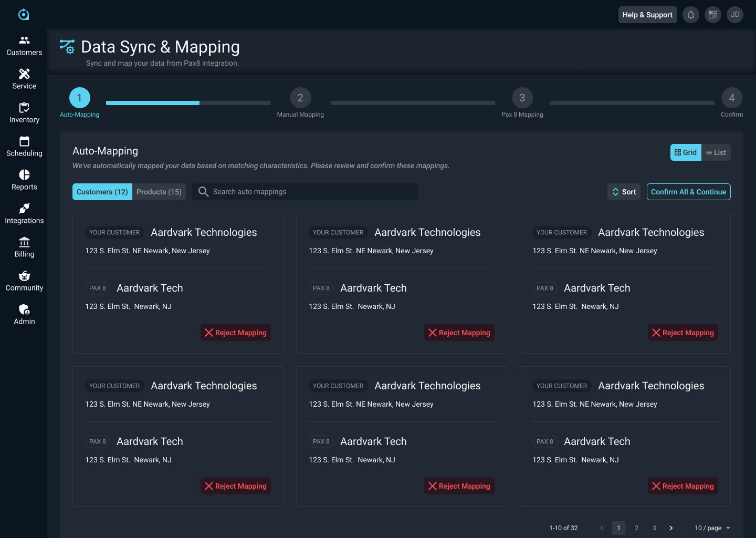The image size is (756, 538).
Task: Go to next page of results
Action: tap(671, 528)
